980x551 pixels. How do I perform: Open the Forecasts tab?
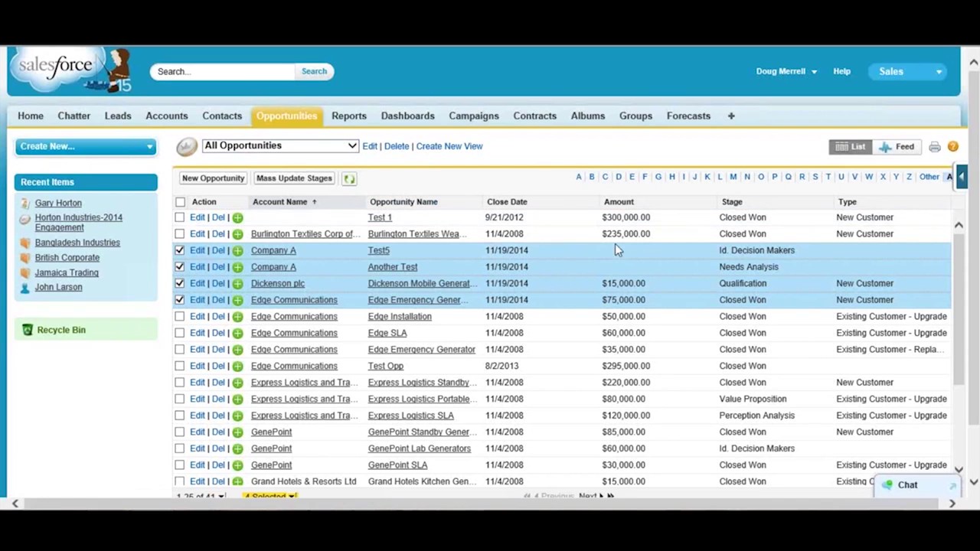[x=688, y=116]
